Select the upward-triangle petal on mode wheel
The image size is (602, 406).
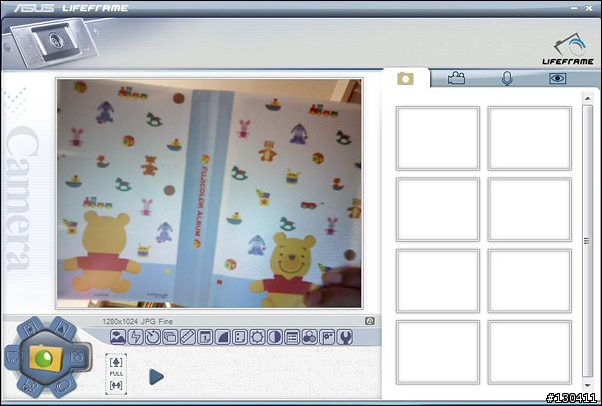point(61,328)
